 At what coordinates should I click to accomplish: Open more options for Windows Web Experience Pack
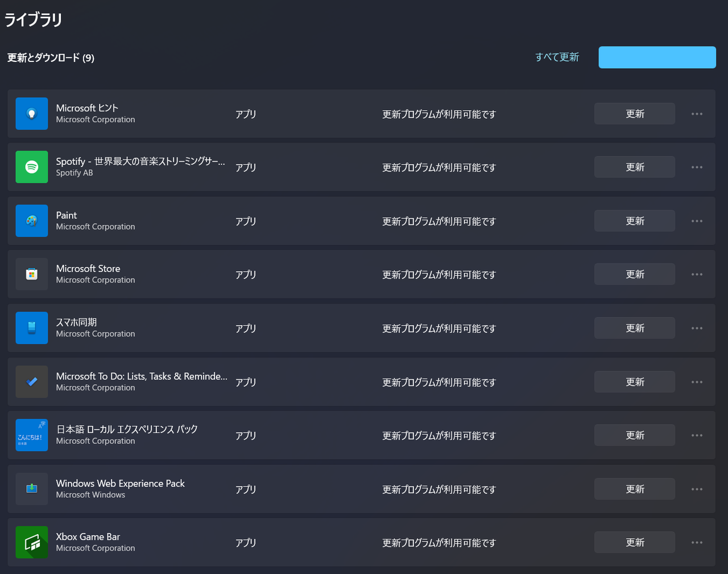(x=697, y=489)
